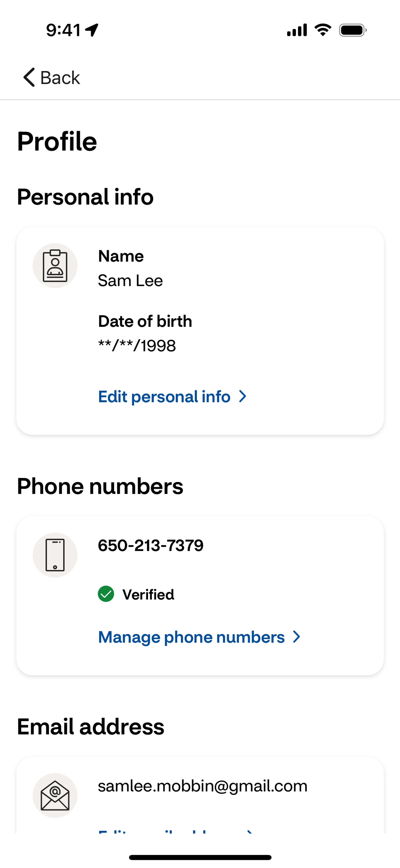Tap the ID badge icon
The image size is (400, 868).
click(55, 266)
